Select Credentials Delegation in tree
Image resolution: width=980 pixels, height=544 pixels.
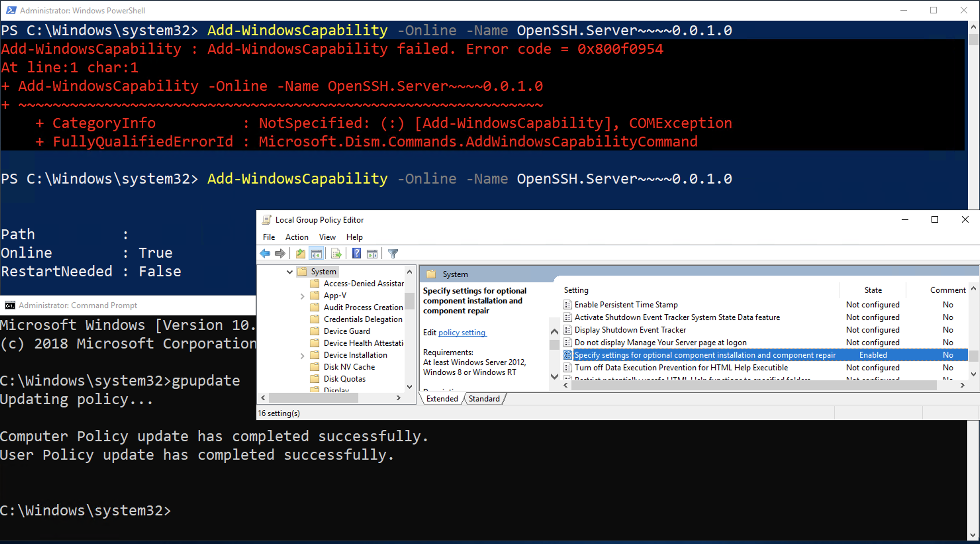point(363,319)
